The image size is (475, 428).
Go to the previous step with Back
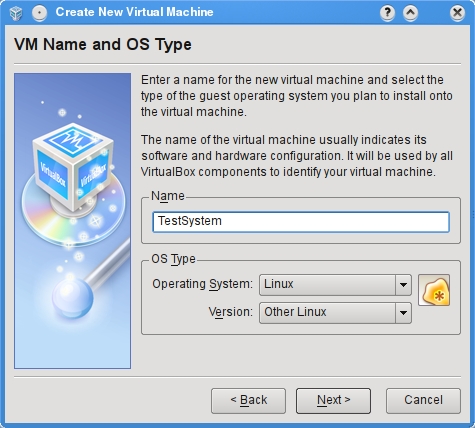[x=248, y=400]
